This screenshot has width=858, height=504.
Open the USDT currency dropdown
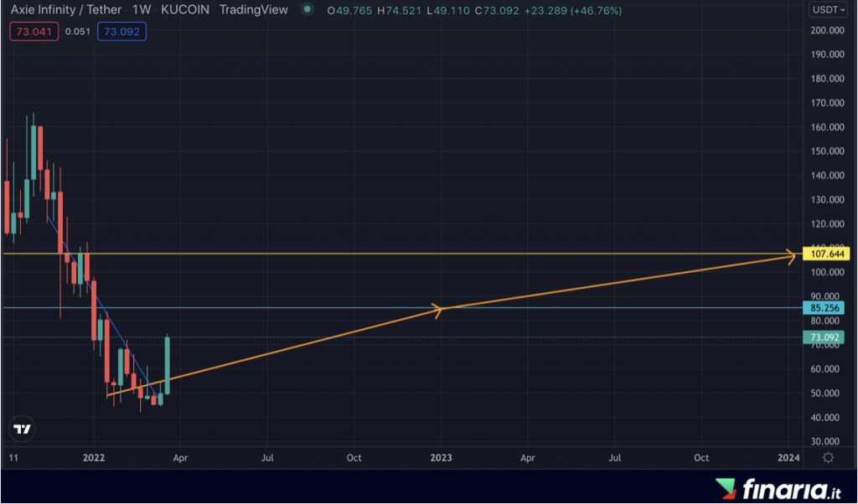829,10
